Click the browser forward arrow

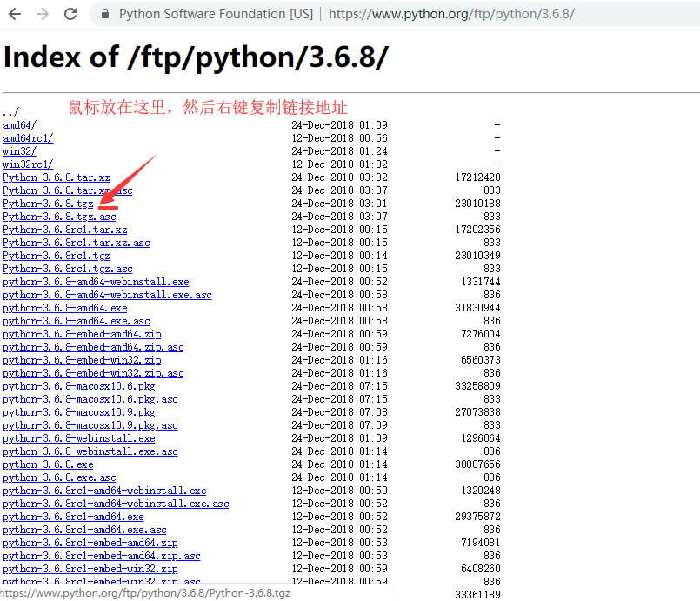43,14
